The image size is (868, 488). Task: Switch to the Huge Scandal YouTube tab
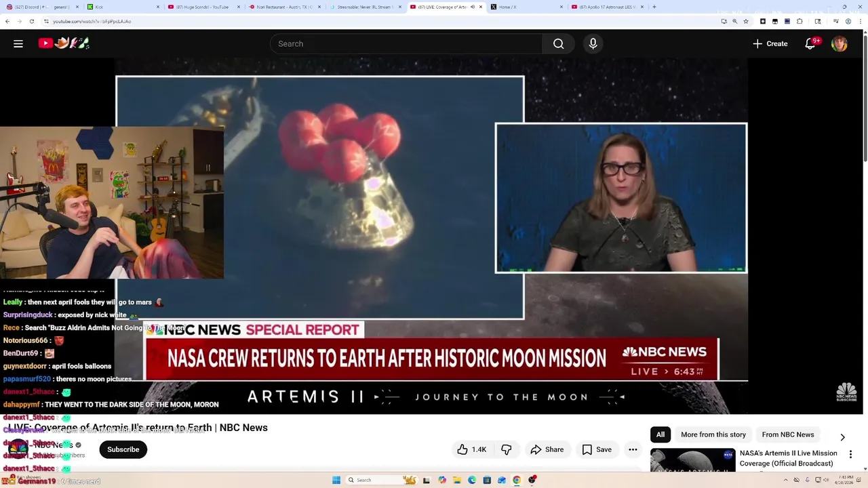coord(203,7)
